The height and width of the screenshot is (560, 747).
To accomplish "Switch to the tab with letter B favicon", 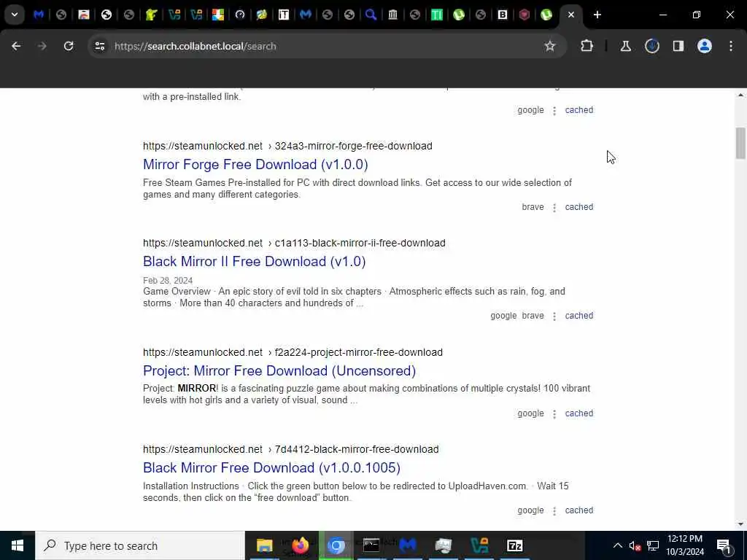I will click(502, 15).
